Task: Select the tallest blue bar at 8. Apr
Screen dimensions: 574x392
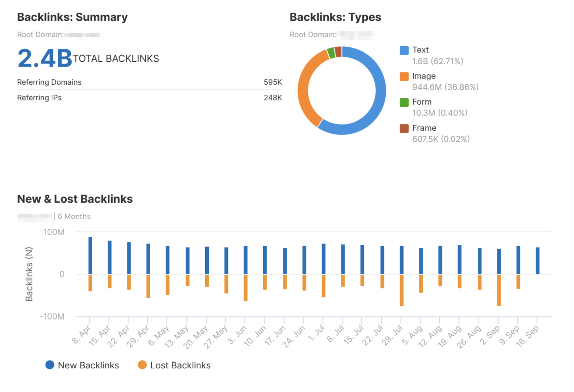Action: point(90,255)
